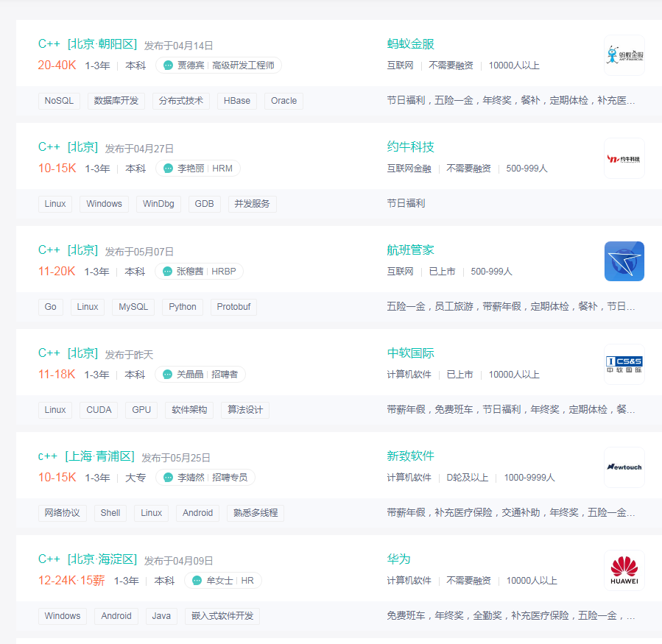Click the 算法设计 skill tag
Image resolution: width=662 pixels, height=644 pixels.
point(245,410)
